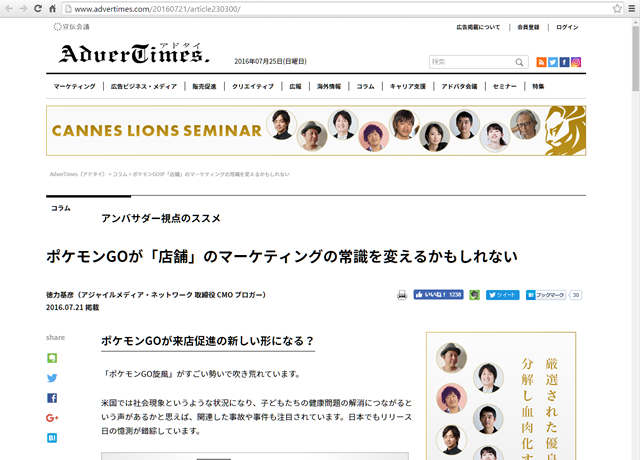Click the Facebook icon in the header
Image resolution: width=640 pixels, height=460 pixels.
point(565,62)
